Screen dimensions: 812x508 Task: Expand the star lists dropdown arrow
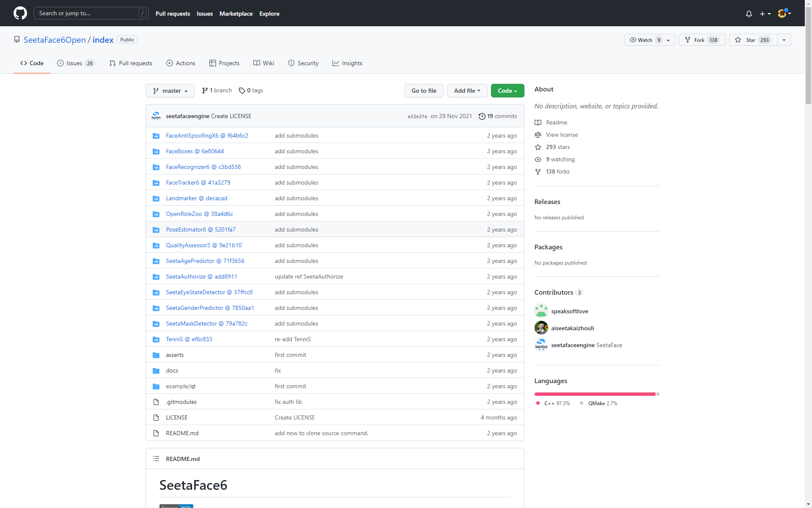point(784,40)
